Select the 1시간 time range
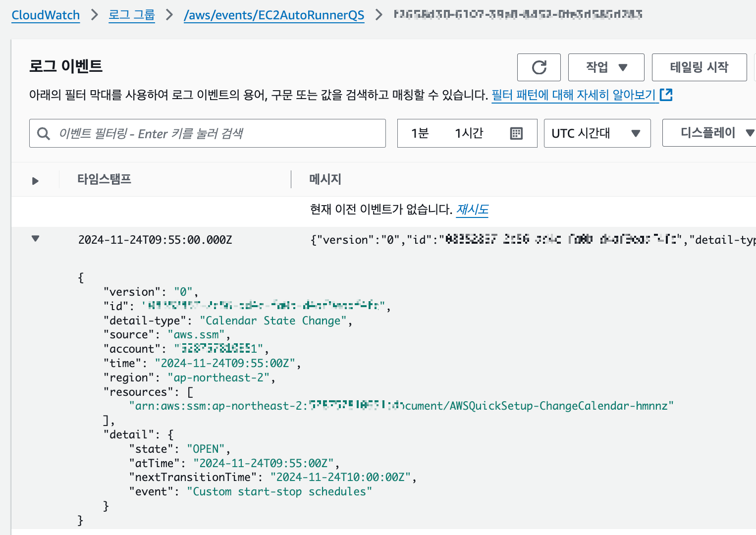The width and height of the screenshot is (756, 535). click(x=469, y=133)
